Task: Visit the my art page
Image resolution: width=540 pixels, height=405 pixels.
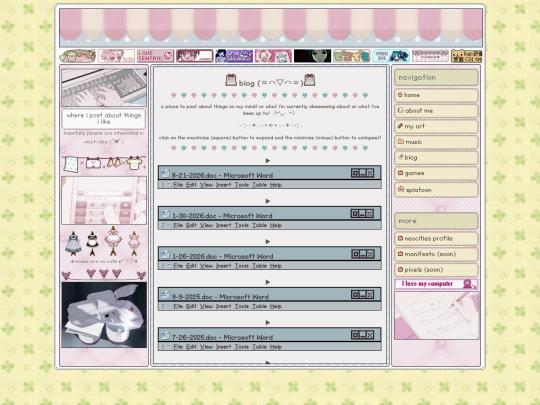Action: 436,126
